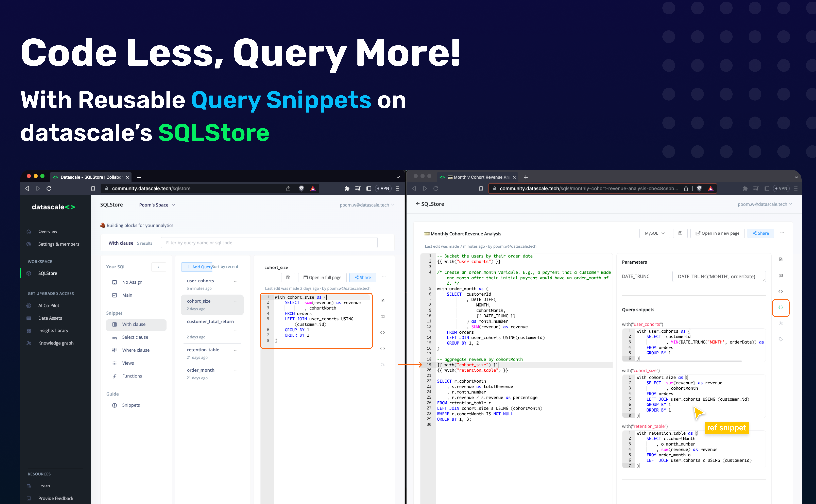Screen dimensions: 816x504
Task: Select With clause snippet category
Action: pyautogui.click(x=136, y=325)
